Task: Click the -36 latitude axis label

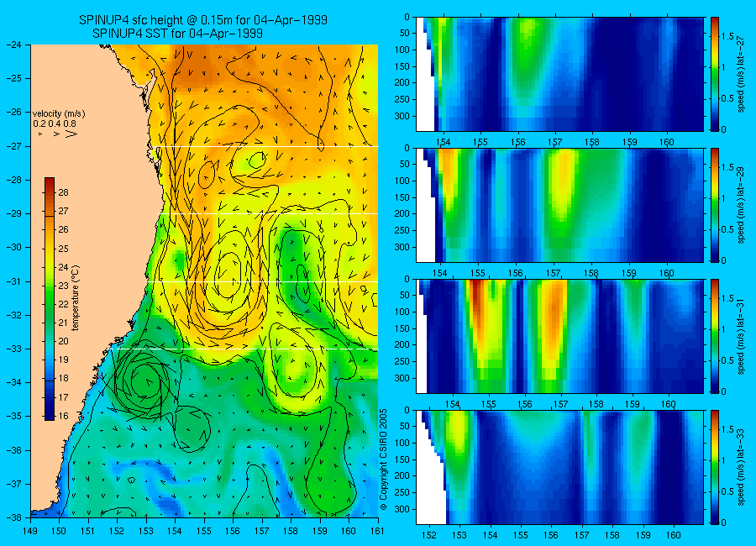Action: (x=14, y=450)
